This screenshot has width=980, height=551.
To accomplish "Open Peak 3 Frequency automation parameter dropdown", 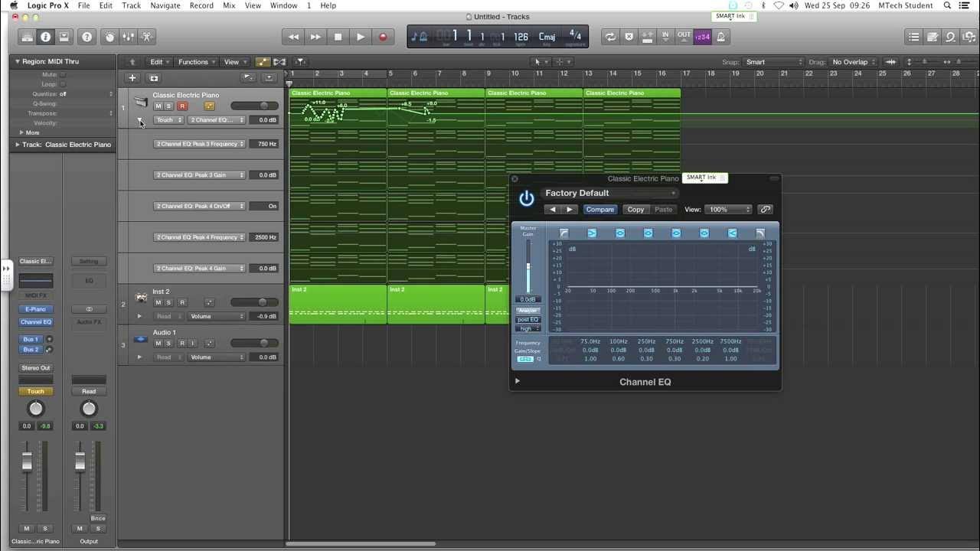I will (x=200, y=144).
